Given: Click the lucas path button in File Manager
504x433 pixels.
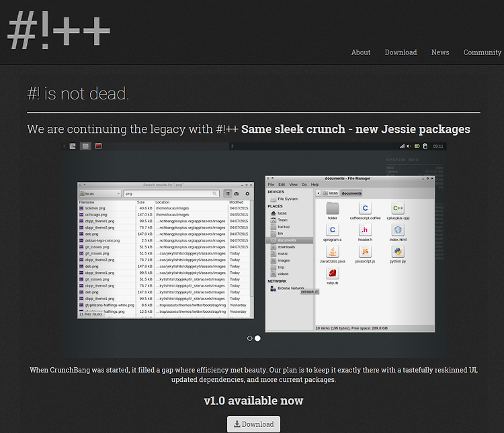Looking at the screenshot, I should pos(331,193).
